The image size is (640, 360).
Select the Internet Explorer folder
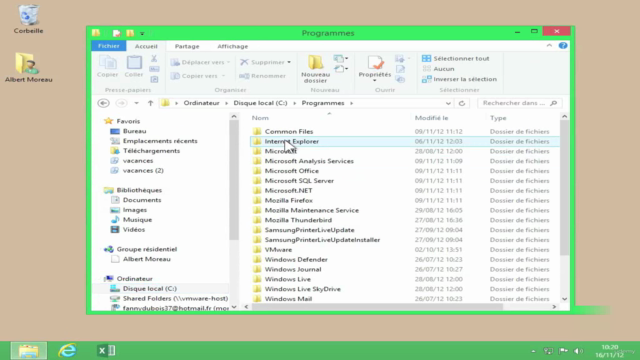(x=291, y=141)
